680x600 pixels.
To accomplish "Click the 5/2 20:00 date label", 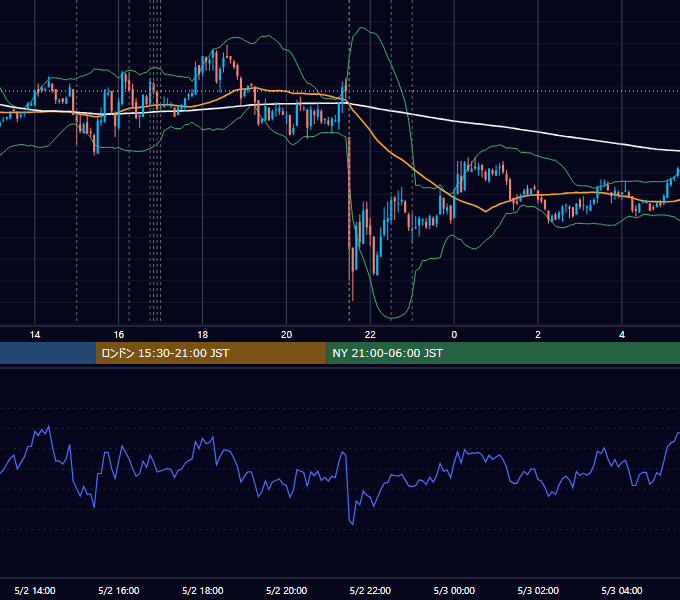I will point(286,590).
